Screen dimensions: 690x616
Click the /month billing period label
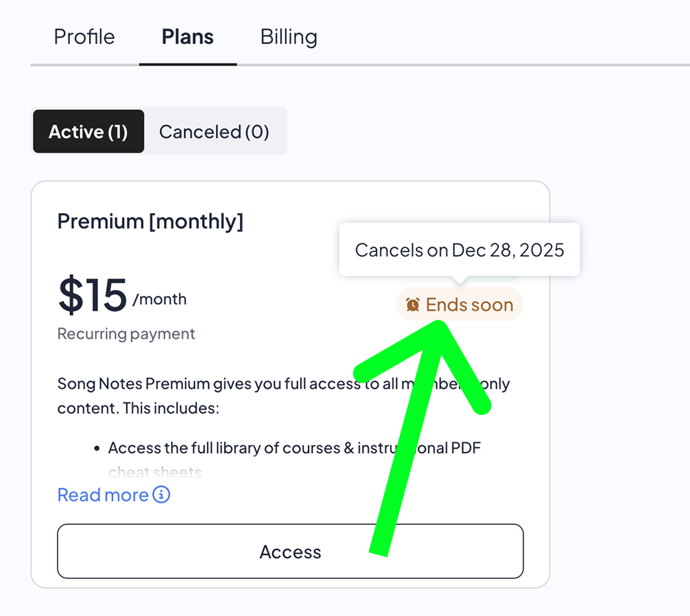coord(160,299)
